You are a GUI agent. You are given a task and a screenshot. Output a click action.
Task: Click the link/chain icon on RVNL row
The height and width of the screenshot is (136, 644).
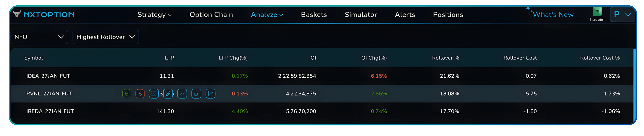(x=168, y=94)
